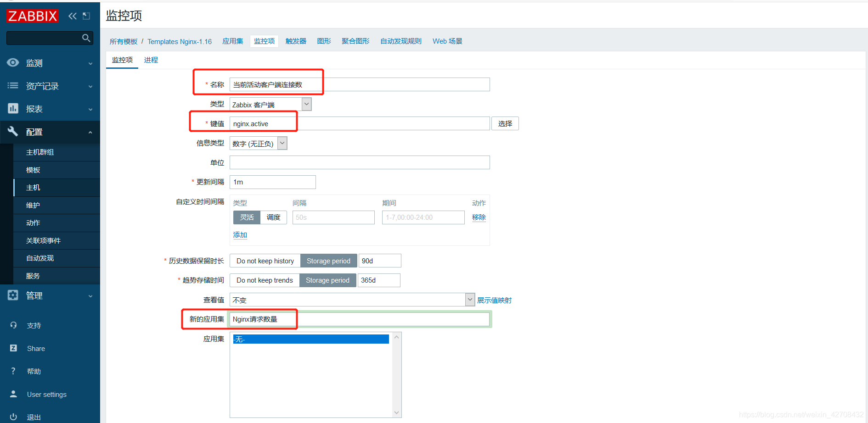This screenshot has width=868, height=423.
Task: Click the list icon for 资产记录
Action: coord(13,85)
